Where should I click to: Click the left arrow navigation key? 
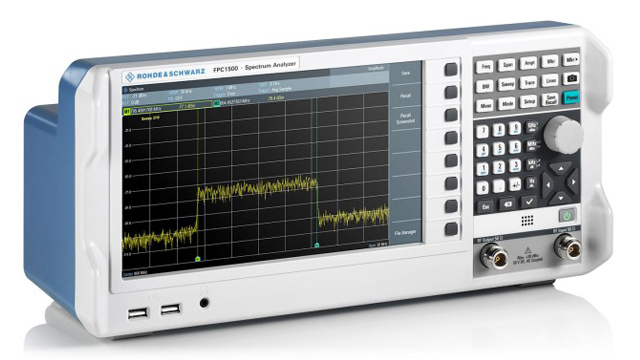coord(547,184)
